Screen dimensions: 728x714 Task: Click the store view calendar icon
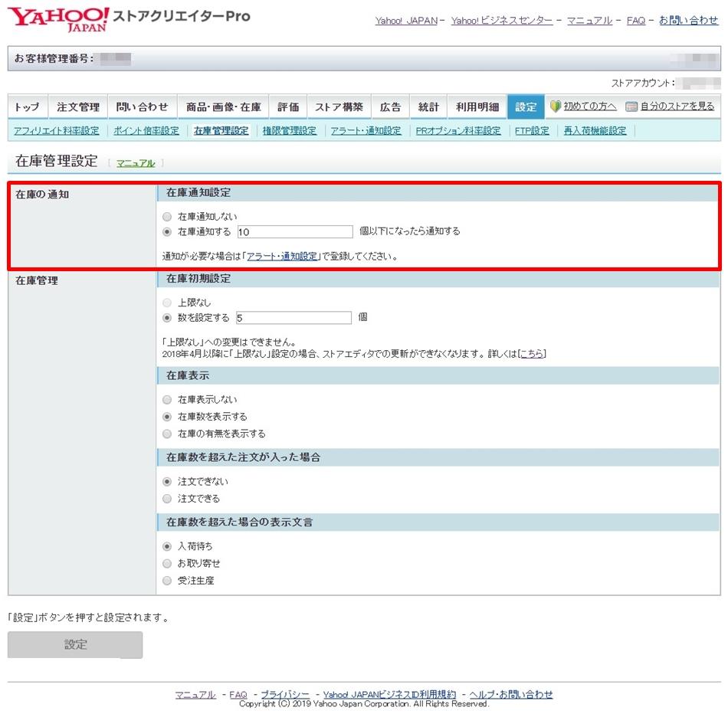pyautogui.click(x=631, y=106)
